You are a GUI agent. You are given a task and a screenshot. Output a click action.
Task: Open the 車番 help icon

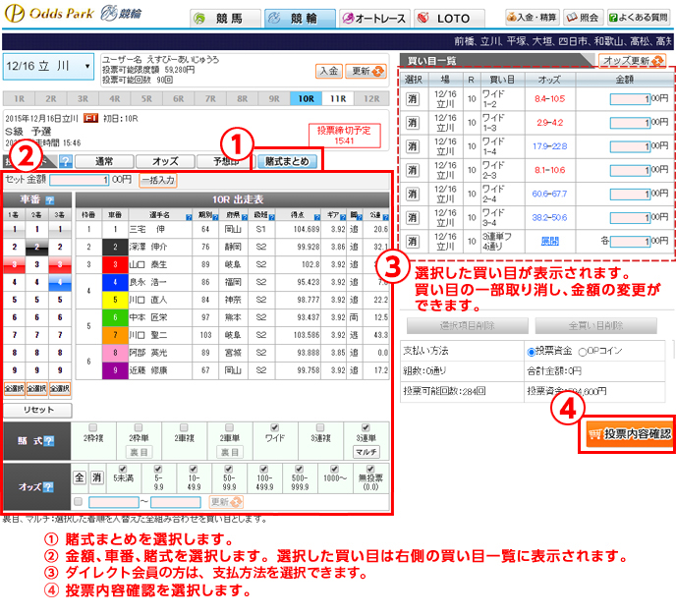[50, 200]
